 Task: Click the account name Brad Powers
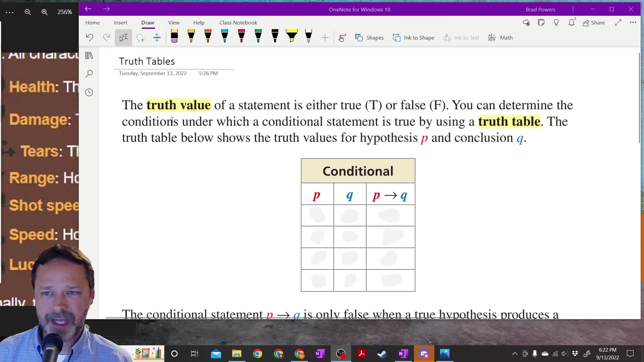pyautogui.click(x=540, y=9)
